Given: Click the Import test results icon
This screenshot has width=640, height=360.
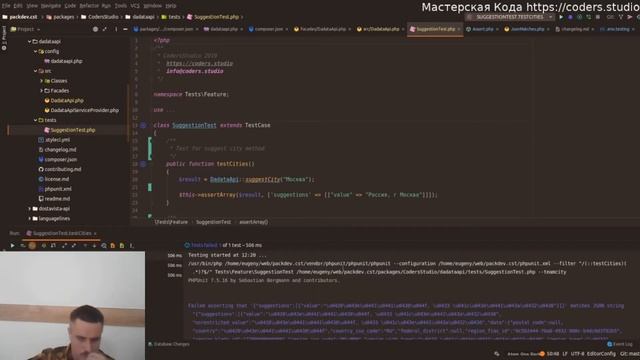Looking at the screenshot, I should click(x=122, y=246).
